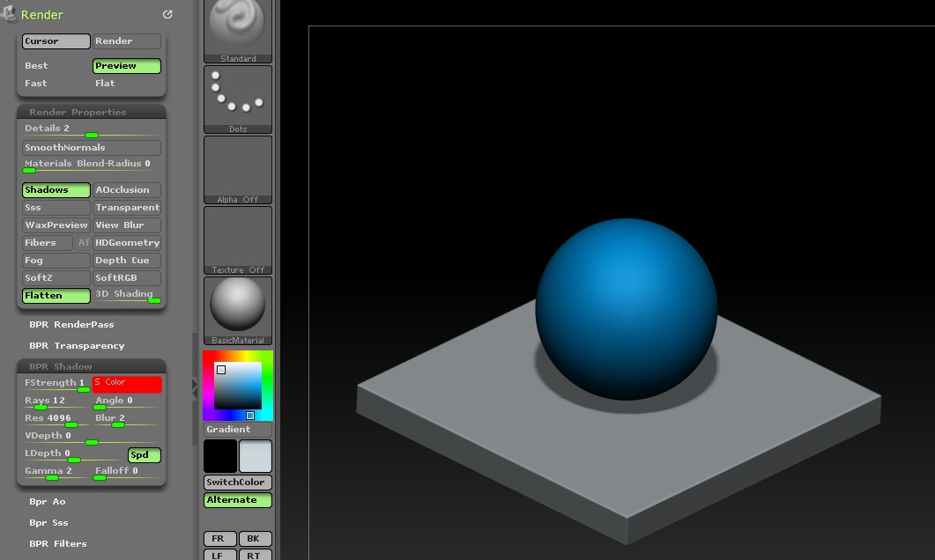The height and width of the screenshot is (560, 935).
Task: Click the SwitchColor button
Action: 238,482
